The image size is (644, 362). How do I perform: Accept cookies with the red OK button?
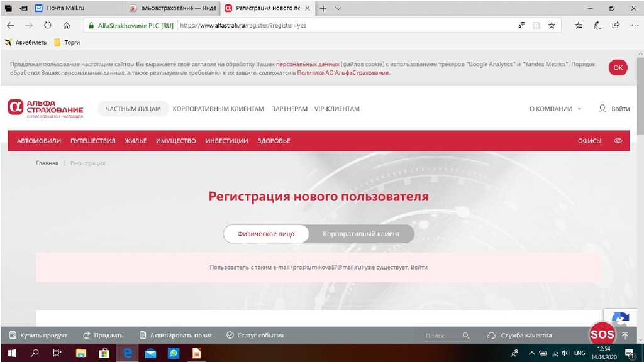(618, 68)
